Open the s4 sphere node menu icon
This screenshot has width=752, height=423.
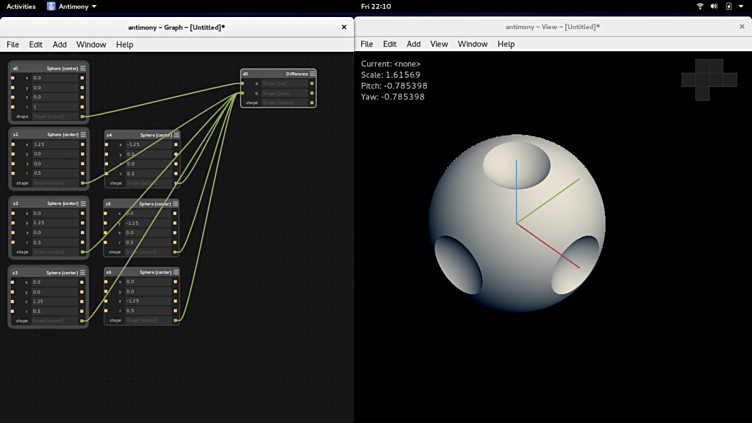coord(175,134)
